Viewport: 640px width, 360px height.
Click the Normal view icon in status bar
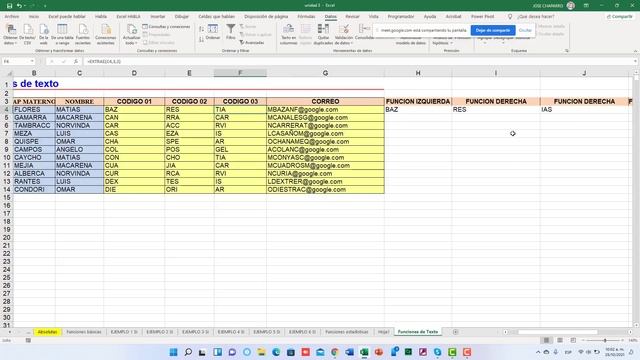pyautogui.click(x=546, y=340)
